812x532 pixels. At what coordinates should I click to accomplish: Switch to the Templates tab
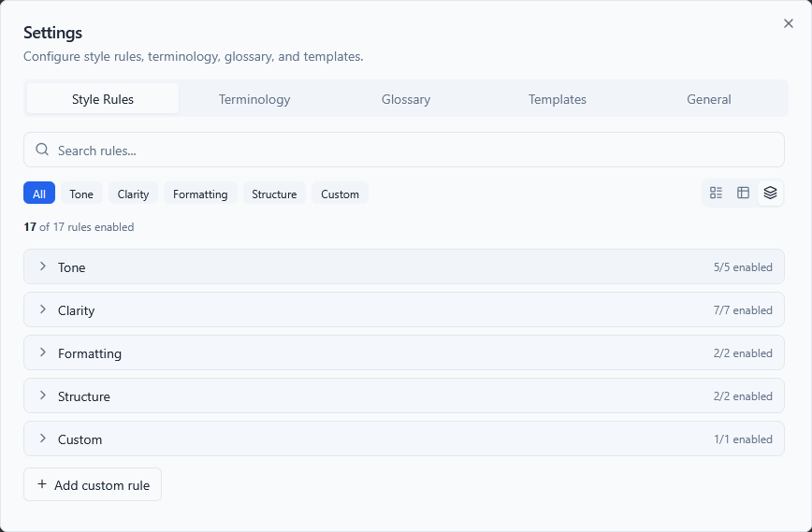558,99
